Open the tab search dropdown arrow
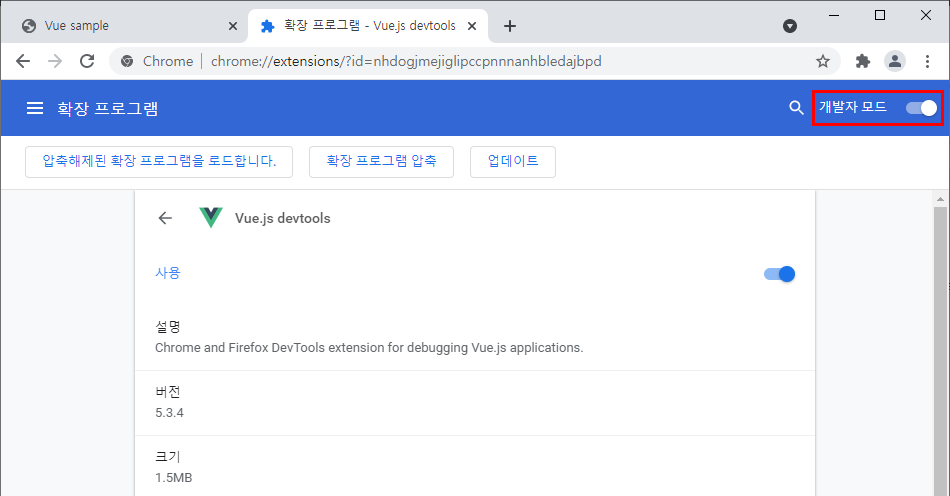Screen dimensions: 950x496 [x=789, y=26]
